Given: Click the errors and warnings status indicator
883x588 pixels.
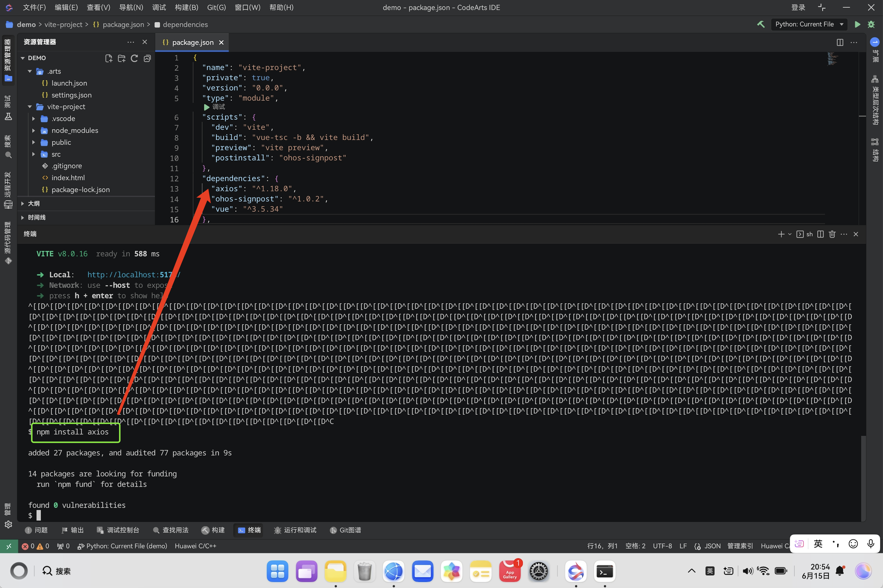Looking at the screenshot, I should pos(36,546).
